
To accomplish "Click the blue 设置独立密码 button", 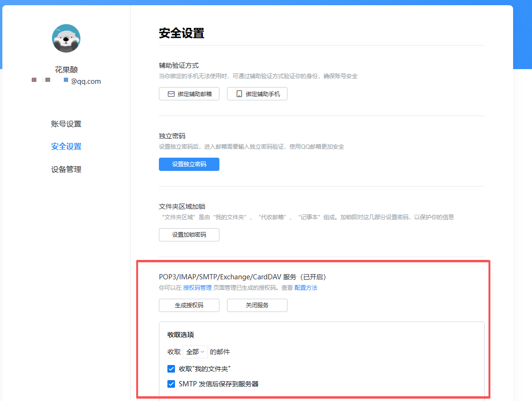I will (x=189, y=164).
